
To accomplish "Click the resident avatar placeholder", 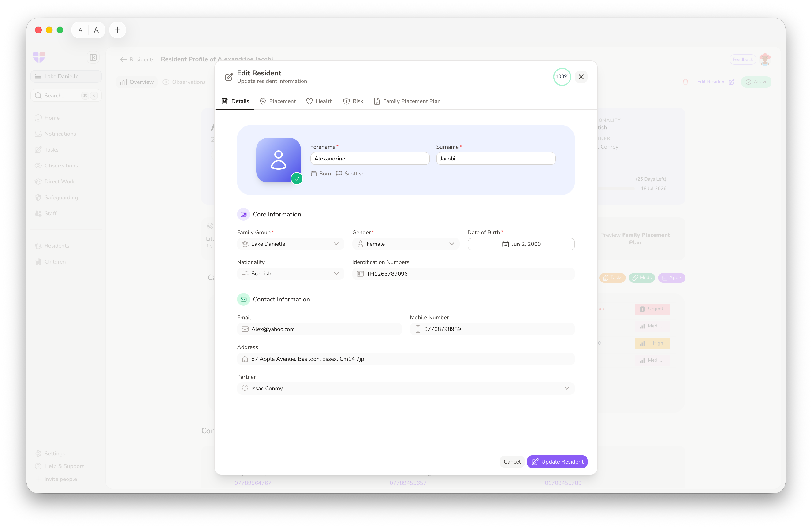I will pyautogui.click(x=278, y=160).
